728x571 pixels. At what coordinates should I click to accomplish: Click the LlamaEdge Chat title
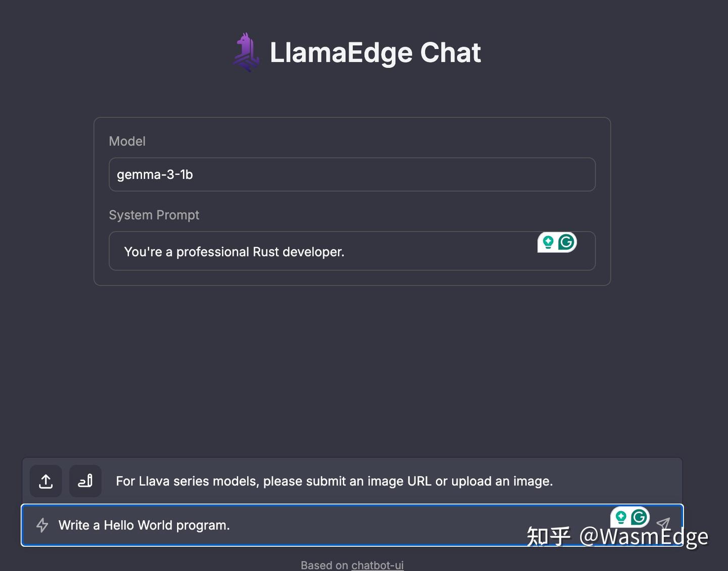click(x=375, y=53)
